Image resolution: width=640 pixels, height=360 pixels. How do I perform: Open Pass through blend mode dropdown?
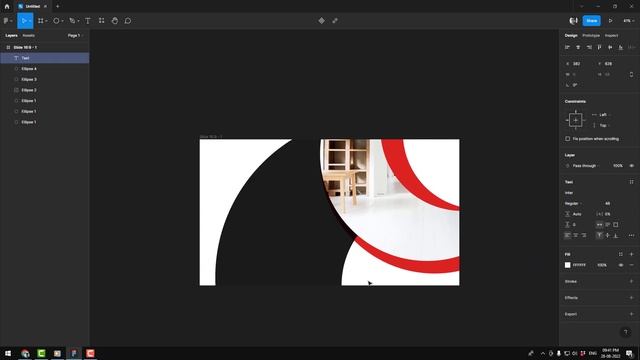[x=586, y=166]
